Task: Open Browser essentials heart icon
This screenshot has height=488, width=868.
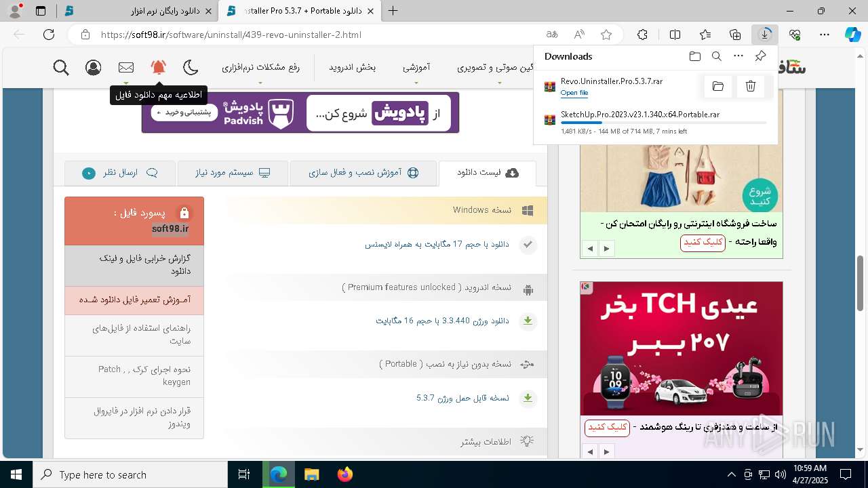Action: [795, 35]
